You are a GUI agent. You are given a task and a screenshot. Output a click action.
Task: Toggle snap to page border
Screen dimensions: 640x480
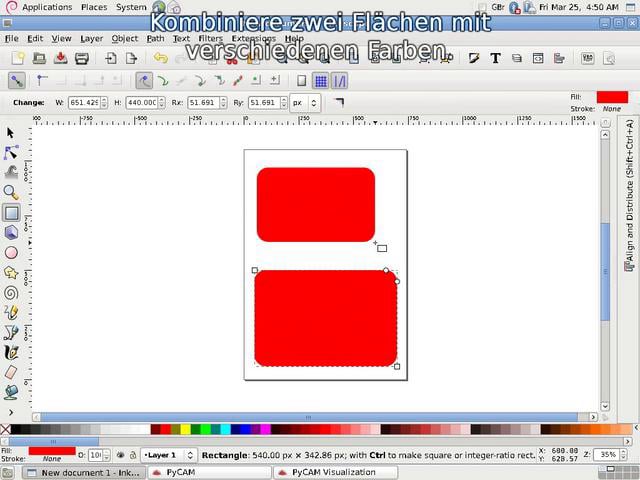pyautogui.click(x=302, y=81)
